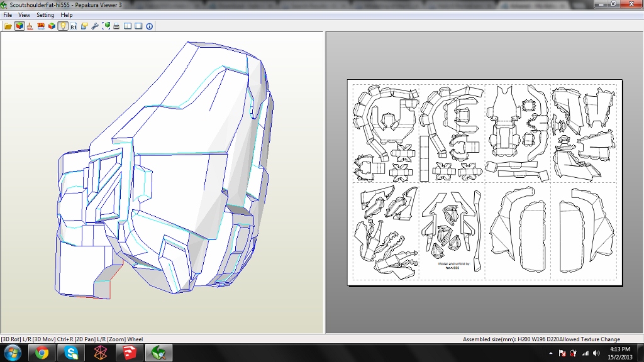Open the File menu
The image size is (644, 362).
[8, 15]
